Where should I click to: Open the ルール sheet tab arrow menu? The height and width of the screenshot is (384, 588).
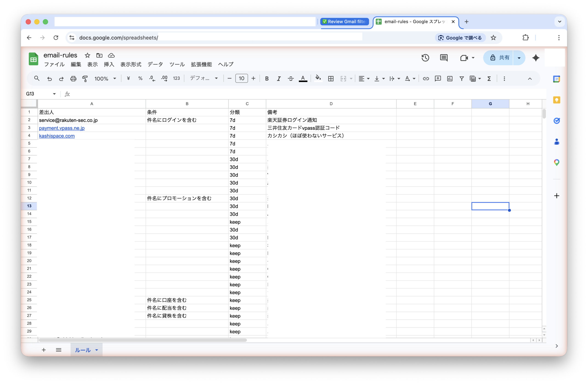pyautogui.click(x=97, y=350)
